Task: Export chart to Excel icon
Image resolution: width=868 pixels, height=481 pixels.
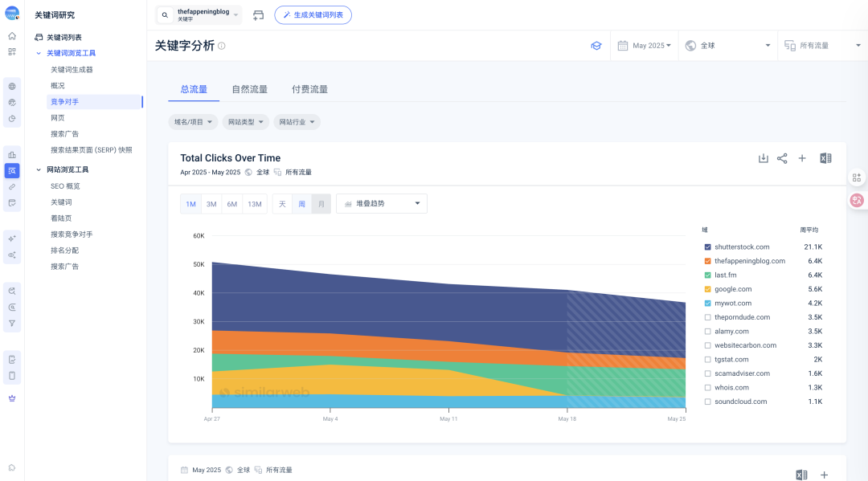Action: coord(825,159)
